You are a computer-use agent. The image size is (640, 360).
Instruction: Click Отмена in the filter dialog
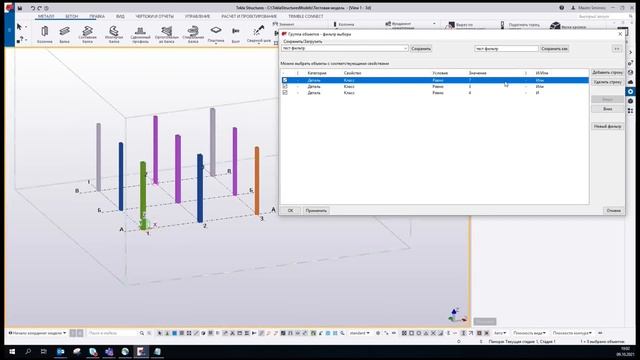pos(613,211)
